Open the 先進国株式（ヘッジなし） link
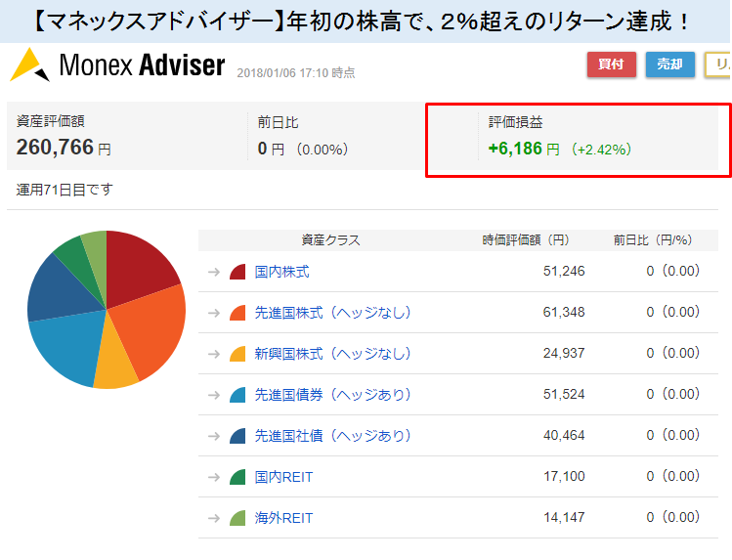Image resolution: width=732 pixels, height=560 pixels. [x=332, y=313]
